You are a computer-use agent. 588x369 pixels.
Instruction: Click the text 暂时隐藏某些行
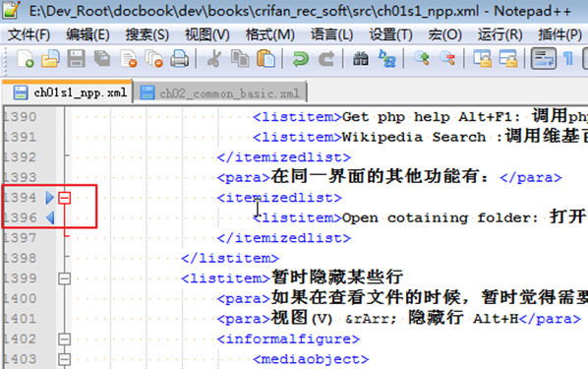coord(336,277)
